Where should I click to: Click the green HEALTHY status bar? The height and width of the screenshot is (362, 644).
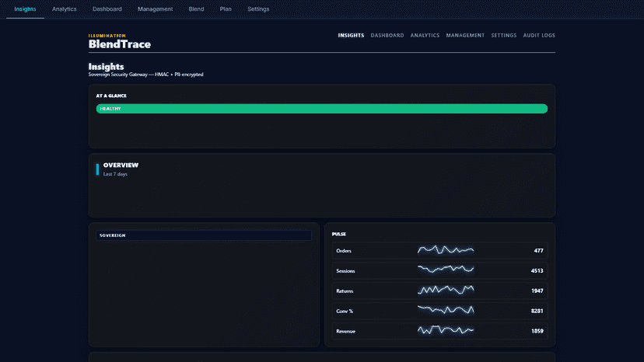tap(322, 108)
